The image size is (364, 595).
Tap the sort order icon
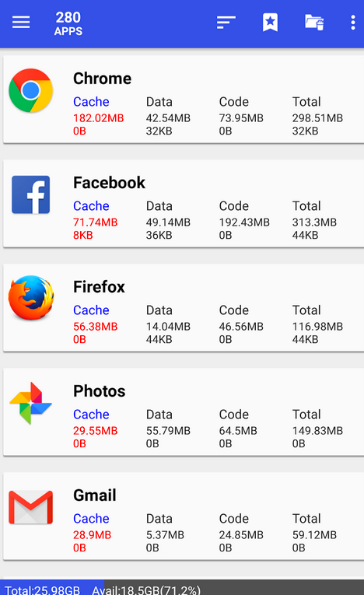point(226,23)
